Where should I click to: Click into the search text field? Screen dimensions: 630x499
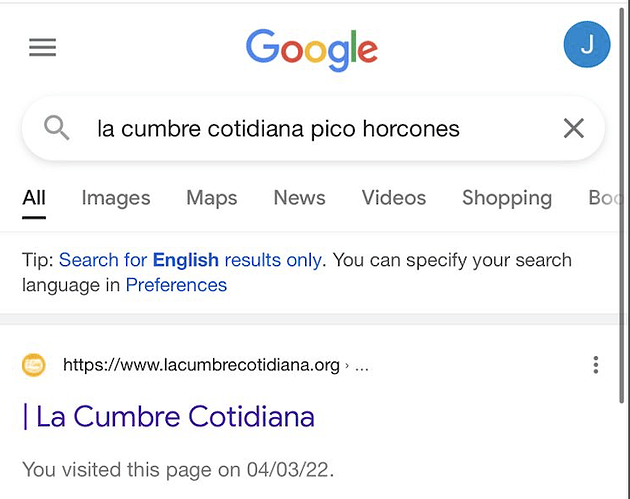pos(300,128)
